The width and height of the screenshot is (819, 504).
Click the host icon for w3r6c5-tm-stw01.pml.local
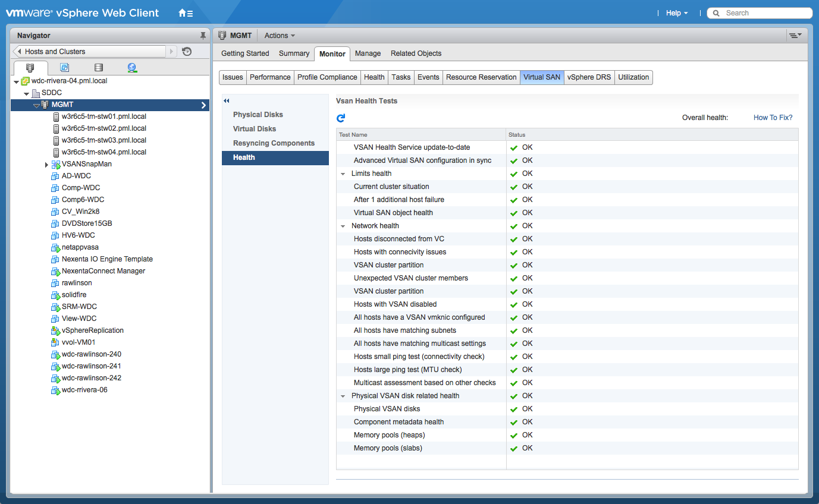click(x=56, y=116)
